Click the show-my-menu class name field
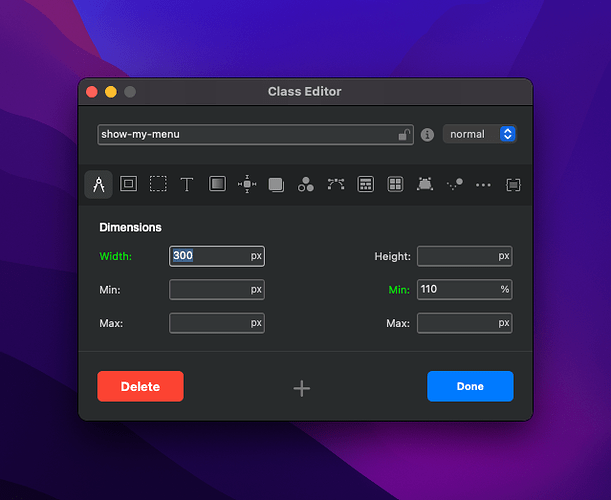The image size is (611, 500). pos(245,134)
